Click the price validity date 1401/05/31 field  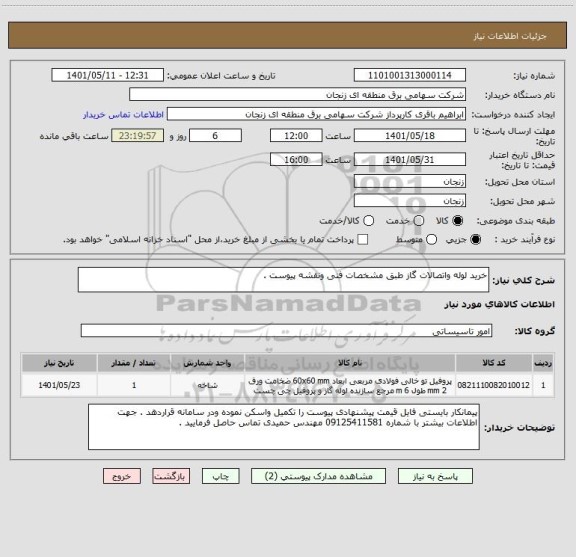click(x=410, y=159)
